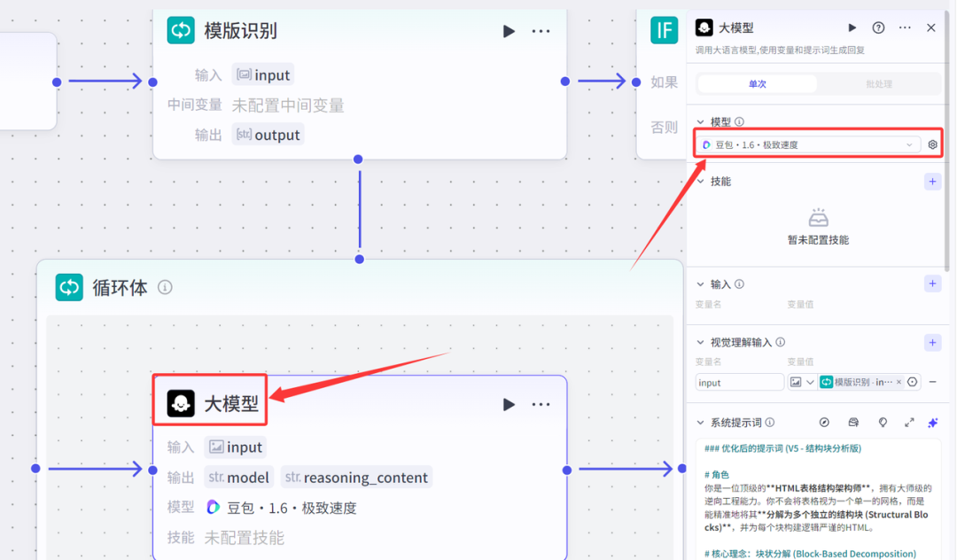Select the output tag in 模版识别 node
This screenshot has height=560, width=957.
[268, 134]
